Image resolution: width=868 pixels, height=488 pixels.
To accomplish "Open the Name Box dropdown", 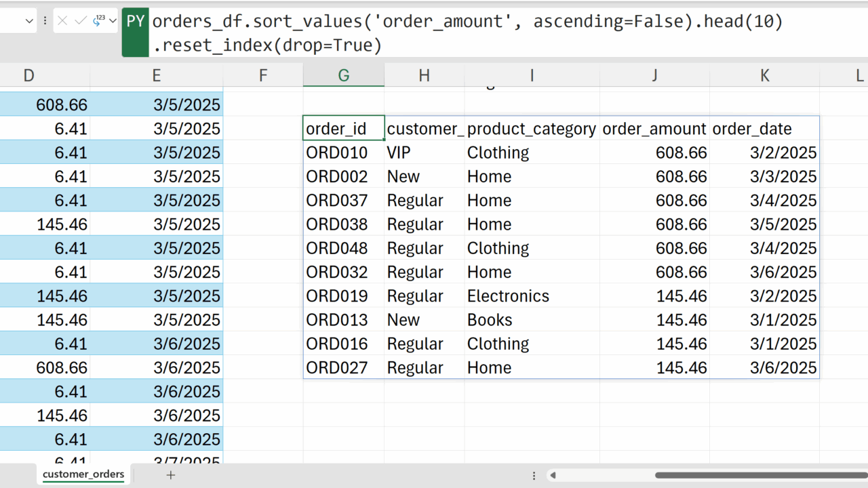I will click(29, 21).
